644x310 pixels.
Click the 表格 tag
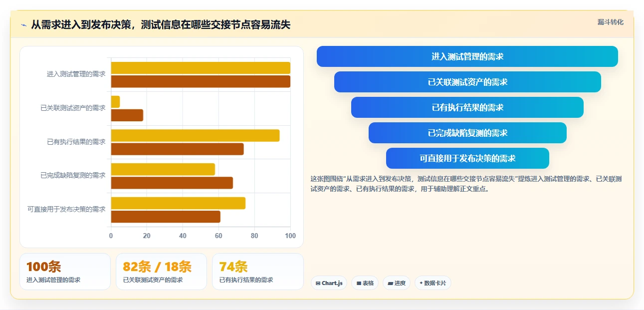pos(365,283)
